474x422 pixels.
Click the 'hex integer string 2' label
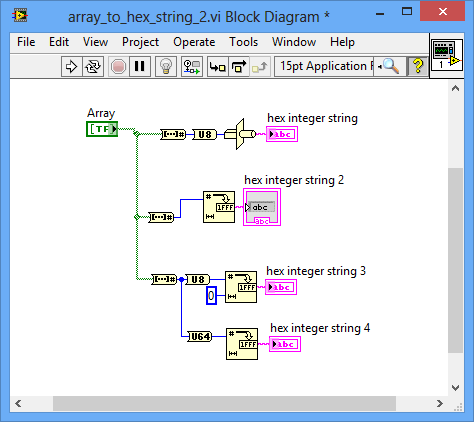pyautogui.click(x=294, y=180)
